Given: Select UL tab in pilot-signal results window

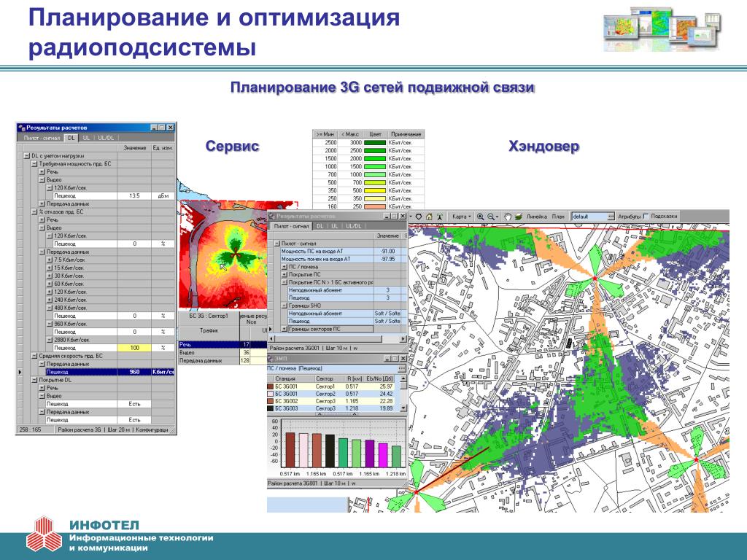Looking at the screenshot, I should click(x=335, y=226).
